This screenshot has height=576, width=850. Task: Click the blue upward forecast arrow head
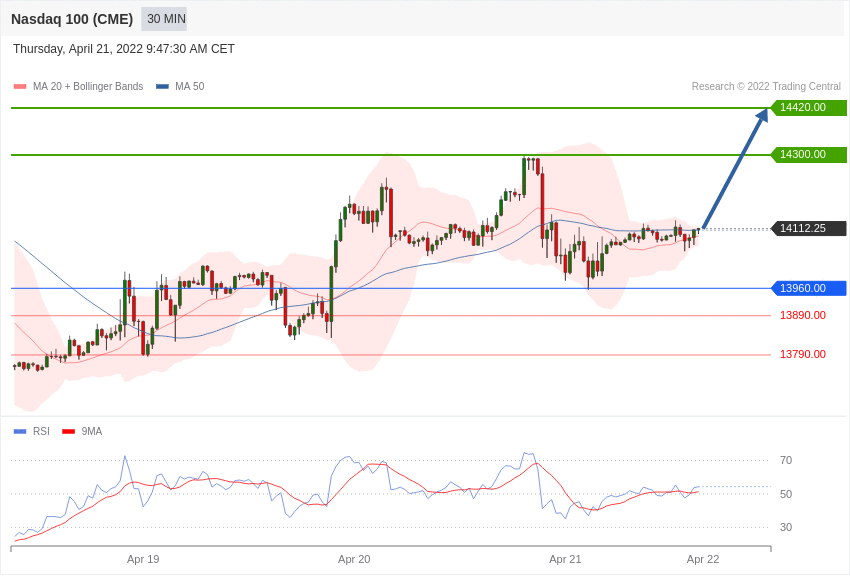(x=762, y=115)
